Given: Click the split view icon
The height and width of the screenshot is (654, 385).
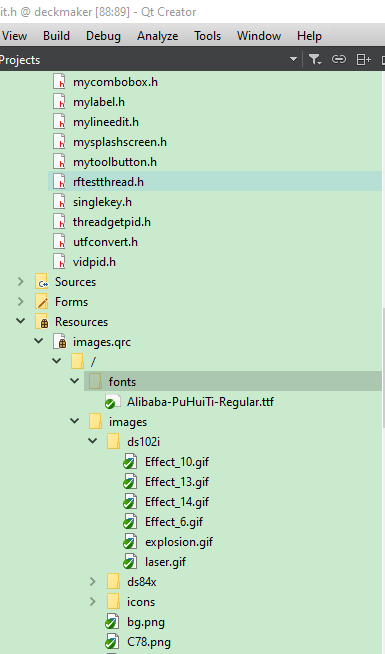Looking at the screenshot, I should [363, 60].
